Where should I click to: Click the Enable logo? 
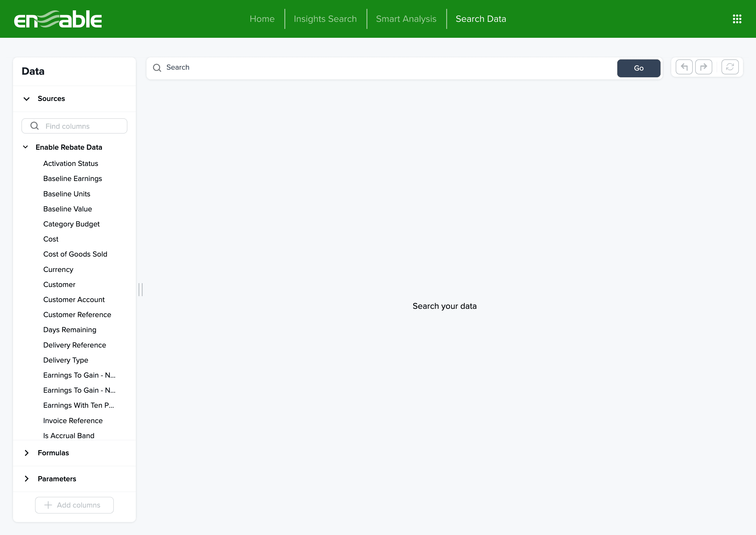(58, 19)
